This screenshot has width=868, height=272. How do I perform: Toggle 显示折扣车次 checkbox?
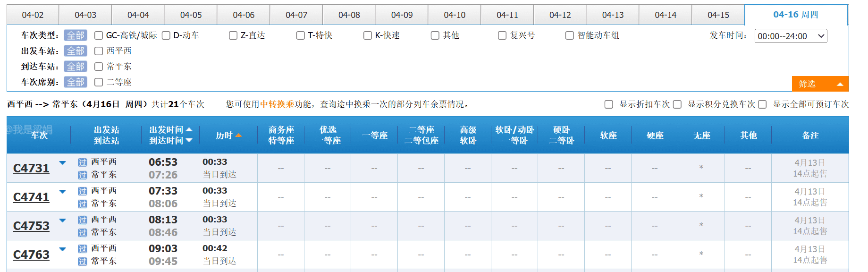click(609, 104)
